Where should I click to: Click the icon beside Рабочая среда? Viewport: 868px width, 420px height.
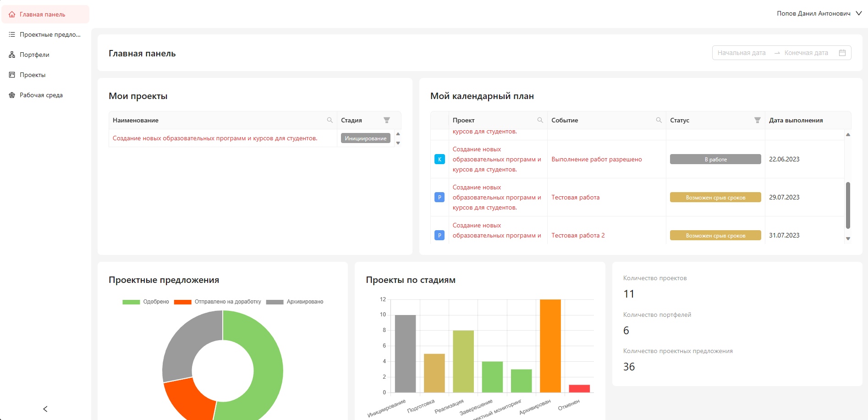12,95
